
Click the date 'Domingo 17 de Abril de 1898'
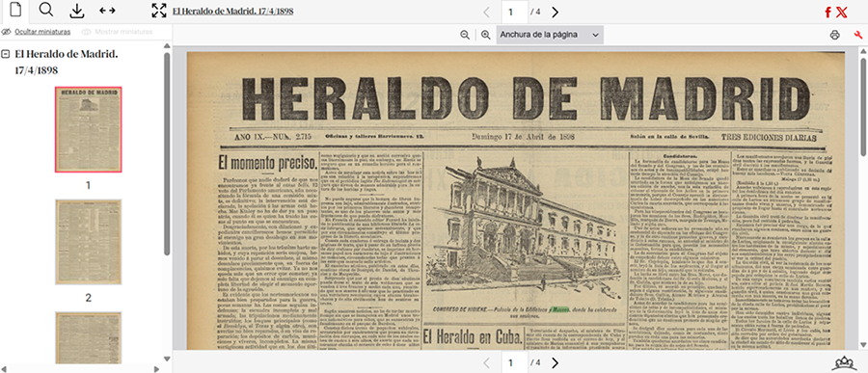[x=523, y=137]
